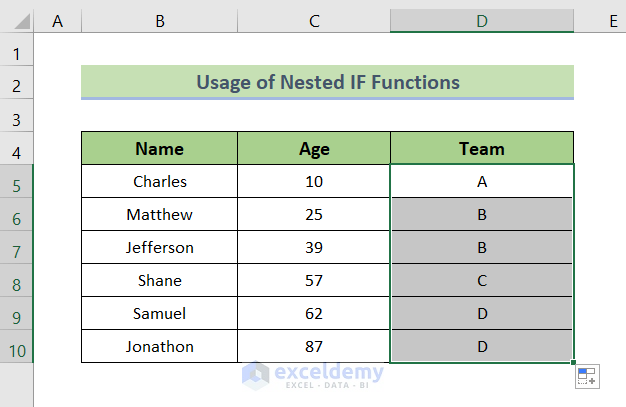Select the Team table header cell
Image resolution: width=626 pixels, height=407 pixels.
click(482, 149)
